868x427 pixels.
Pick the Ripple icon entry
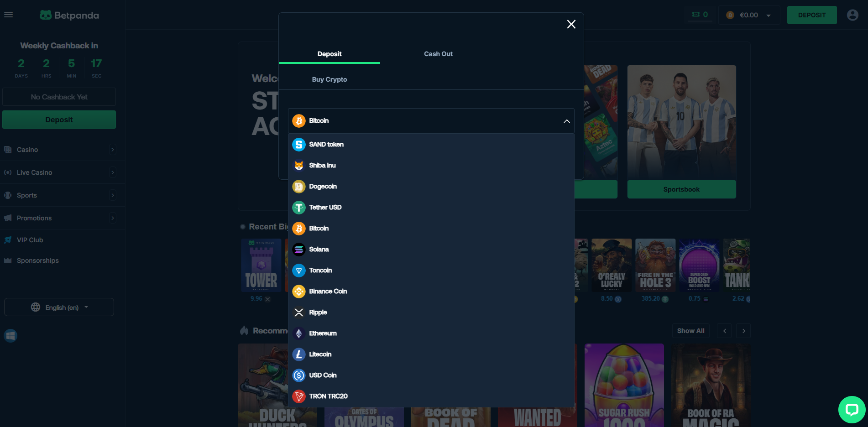[299, 312]
